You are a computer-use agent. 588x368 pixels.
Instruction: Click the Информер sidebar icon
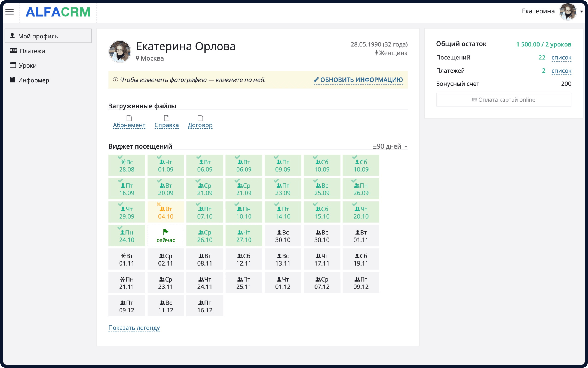[13, 80]
